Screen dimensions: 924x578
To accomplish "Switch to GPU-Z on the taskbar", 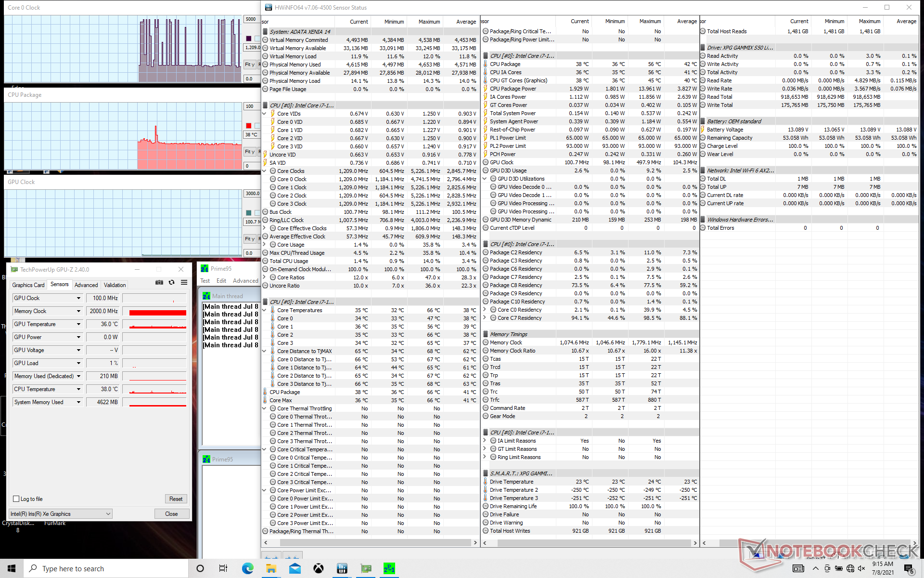I will pyautogui.click(x=366, y=568).
